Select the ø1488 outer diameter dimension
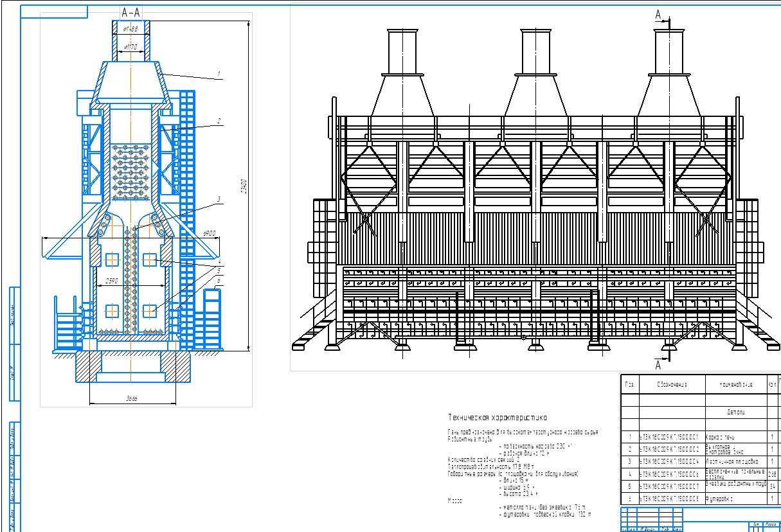Image resolution: width=781 pixels, height=532 pixels. (130, 29)
